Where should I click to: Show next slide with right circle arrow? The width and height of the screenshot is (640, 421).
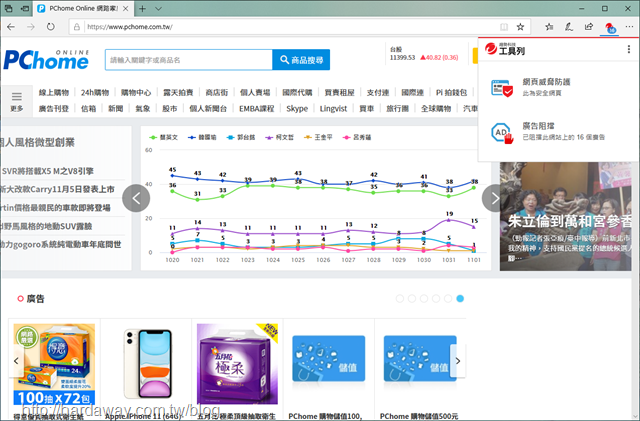pyautogui.click(x=494, y=198)
